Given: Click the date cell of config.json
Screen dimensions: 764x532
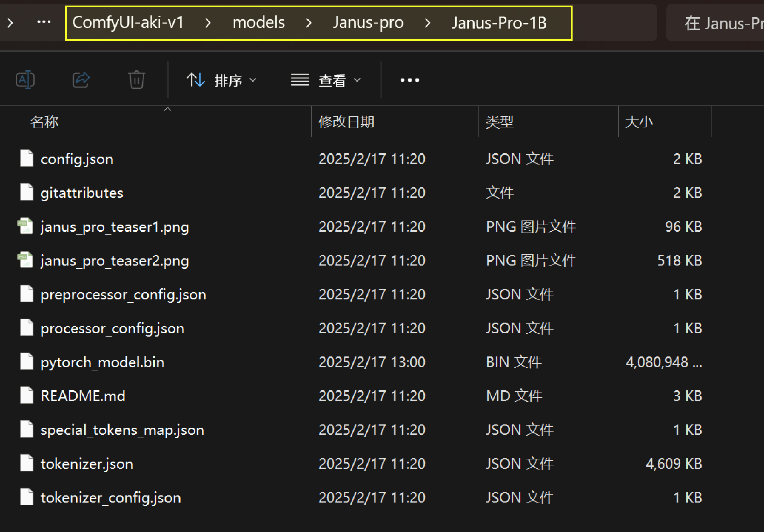Looking at the screenshot, I should coord(372,159).
